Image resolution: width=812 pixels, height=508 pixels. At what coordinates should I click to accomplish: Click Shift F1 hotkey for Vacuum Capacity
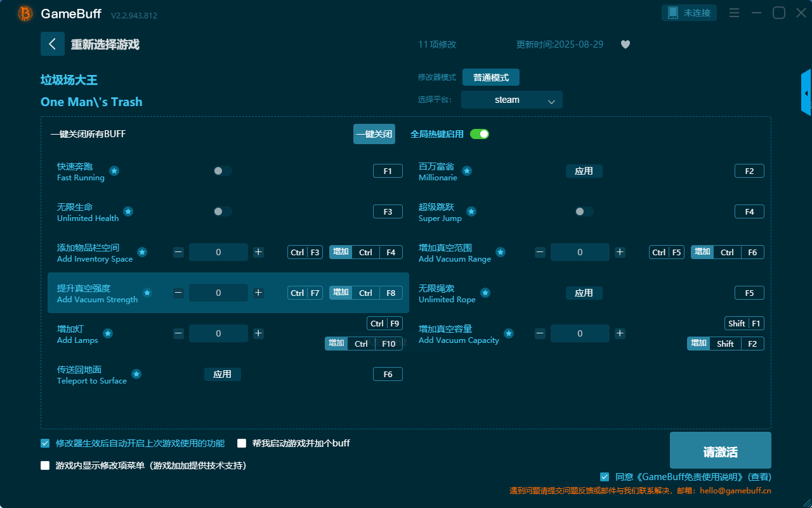(x=744, y=323)
